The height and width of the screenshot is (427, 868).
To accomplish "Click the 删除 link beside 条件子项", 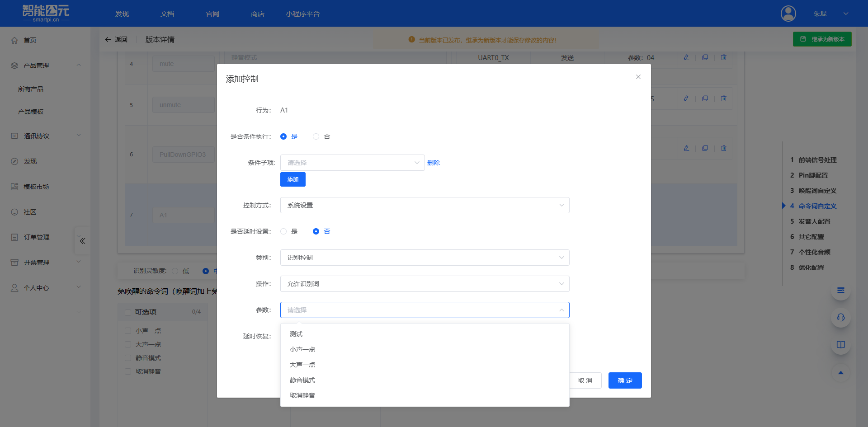I will (x=433, y=163).
